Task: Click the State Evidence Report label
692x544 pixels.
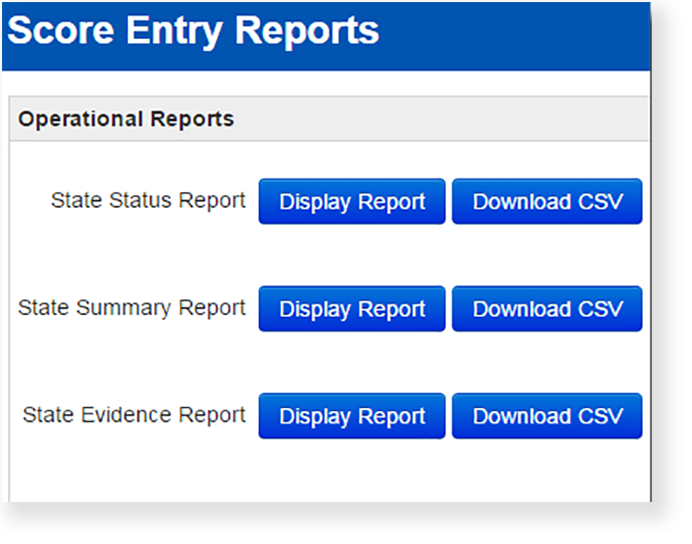Action: pyautogui.click(x=134, y=415)
